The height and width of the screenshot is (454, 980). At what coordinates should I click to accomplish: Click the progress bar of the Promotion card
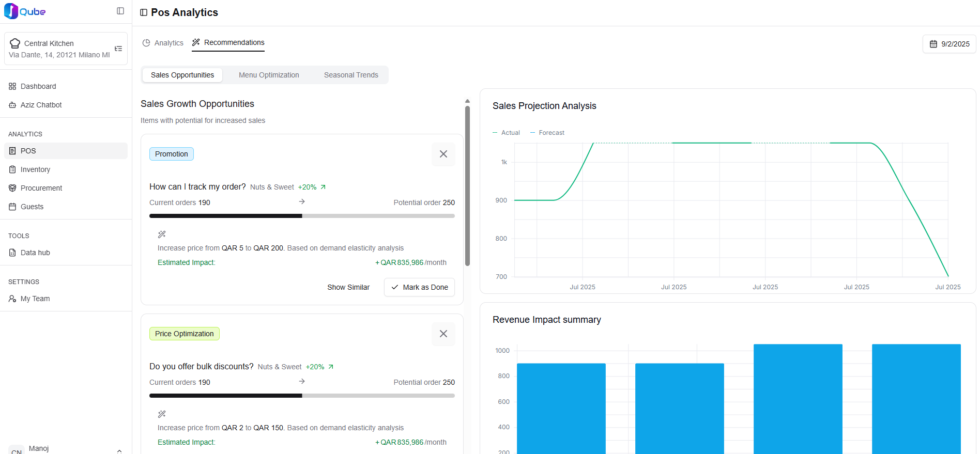[x=302, y=216]
